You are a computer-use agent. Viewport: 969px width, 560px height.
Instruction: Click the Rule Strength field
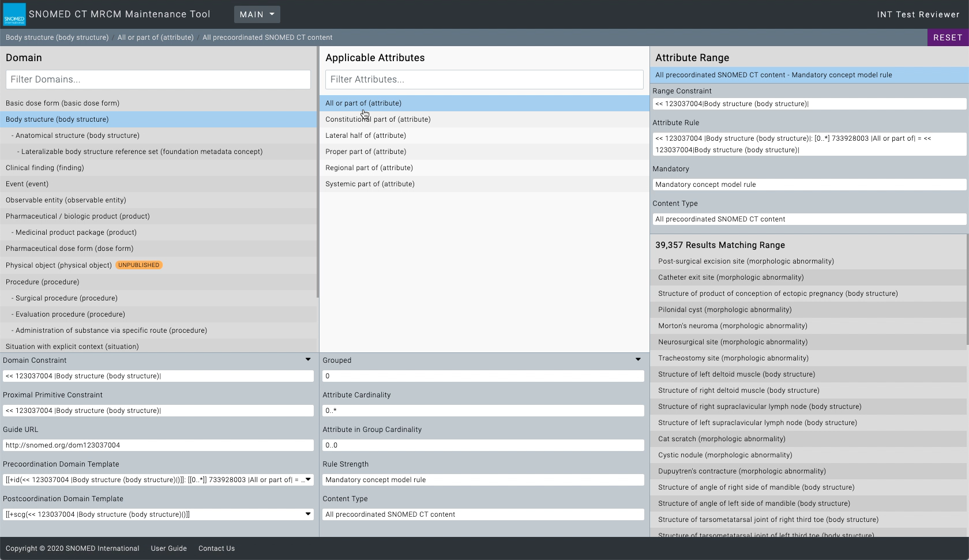click(483, 480)
